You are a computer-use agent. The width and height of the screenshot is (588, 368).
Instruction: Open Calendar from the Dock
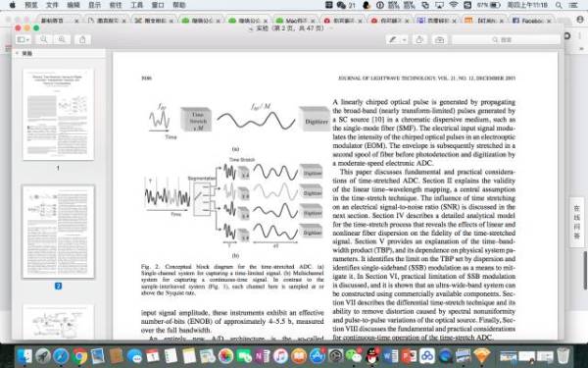153,355
